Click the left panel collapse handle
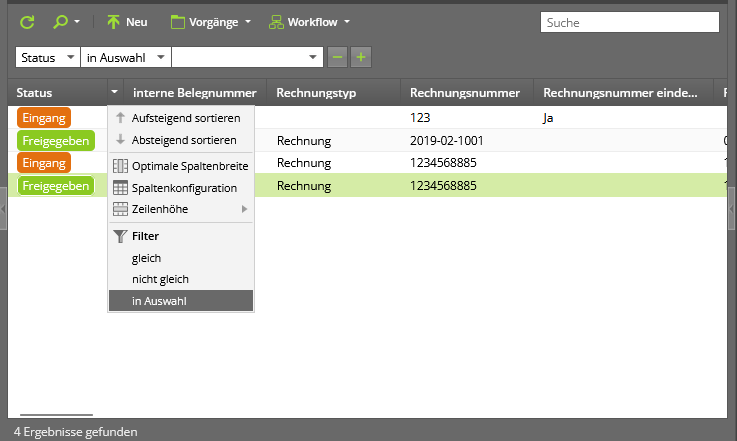Image resolution: width=737 pixels, height=441 pixels. 3,208
